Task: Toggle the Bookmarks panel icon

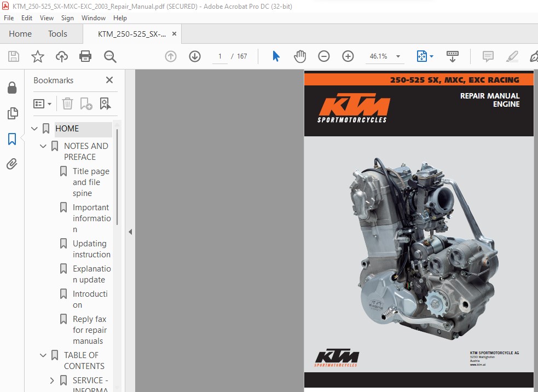Action: tap(12, 139)
